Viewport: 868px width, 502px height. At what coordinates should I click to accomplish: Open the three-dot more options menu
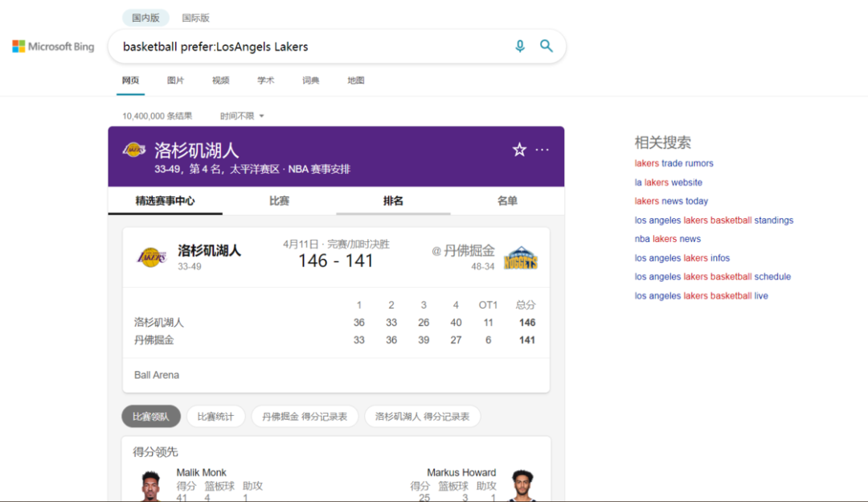coord(542,150)
